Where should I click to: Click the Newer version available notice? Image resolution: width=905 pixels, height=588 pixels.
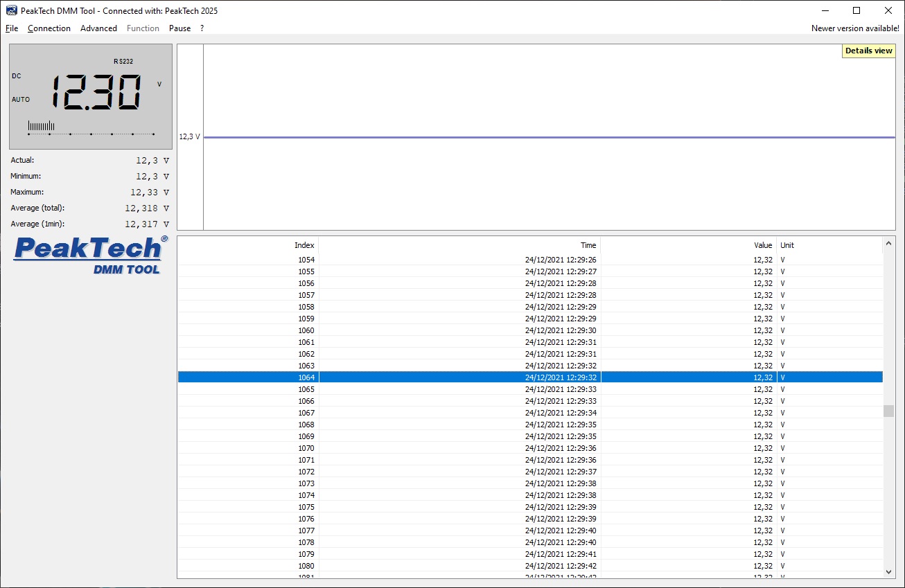click(x=855, y=28)
